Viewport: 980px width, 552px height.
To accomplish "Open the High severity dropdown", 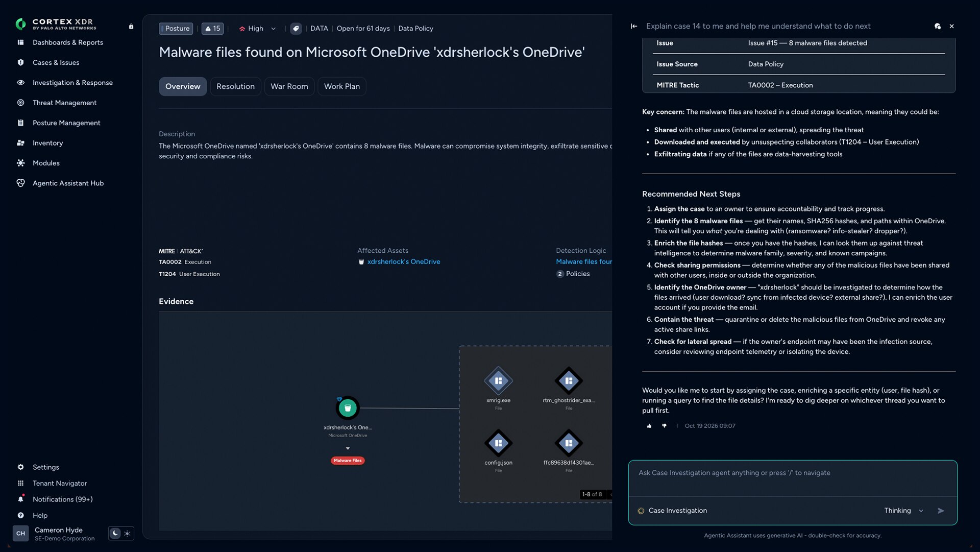I will click(x=257, y=29).
